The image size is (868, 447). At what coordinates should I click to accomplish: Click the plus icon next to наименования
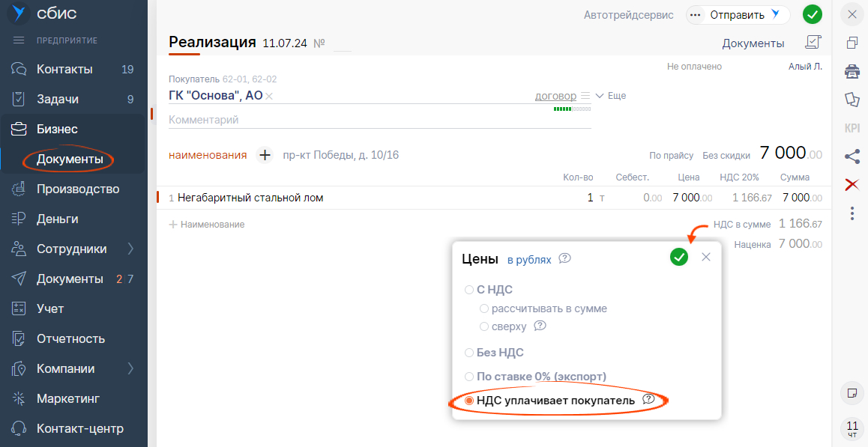[265, 155]
